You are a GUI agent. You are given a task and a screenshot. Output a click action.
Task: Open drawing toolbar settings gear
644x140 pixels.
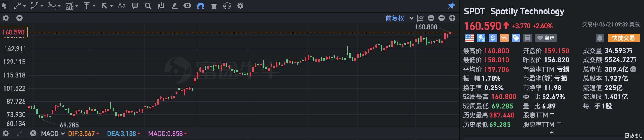[240, 6]
